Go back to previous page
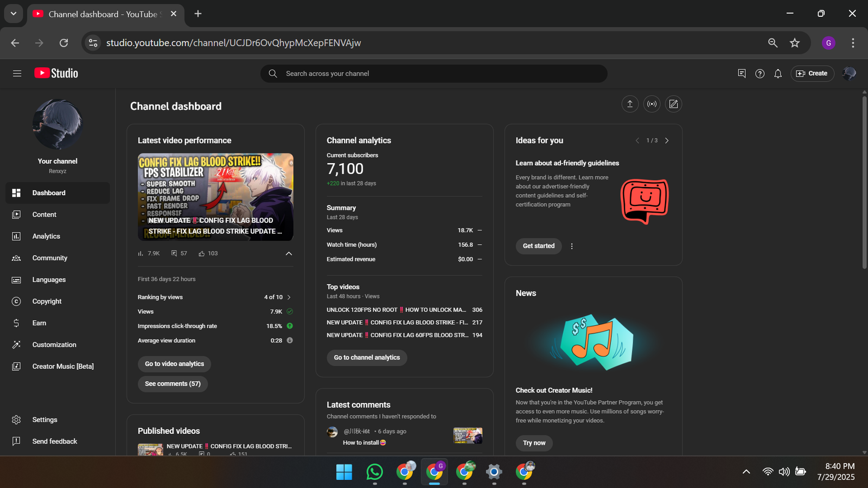 pyautogui.click(x=15, y=43)
